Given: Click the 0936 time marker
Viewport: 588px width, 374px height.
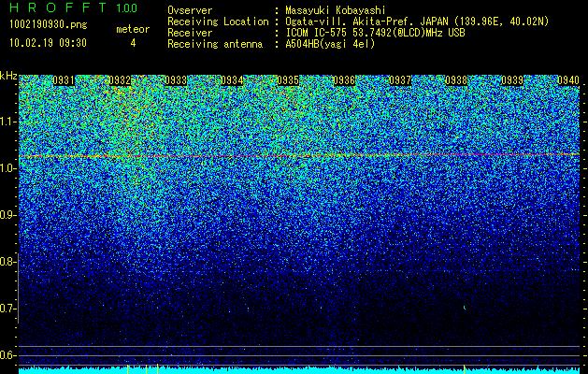Looking at the screenshot, I should (x=344, y=80).
